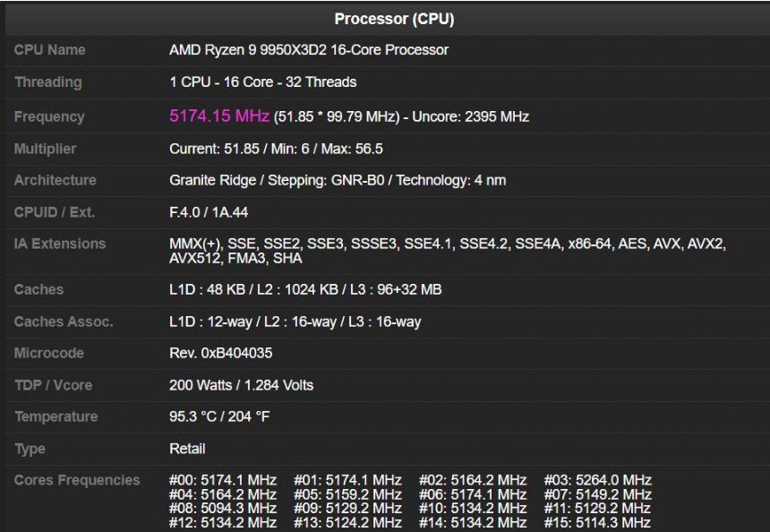Select the Caches label

[38, 289]
